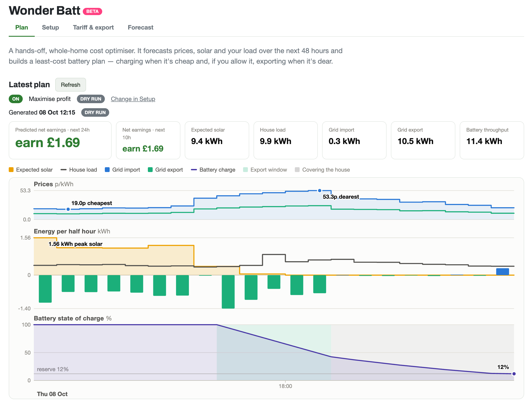Click the Battery state of charge heading

click(73, 318)
